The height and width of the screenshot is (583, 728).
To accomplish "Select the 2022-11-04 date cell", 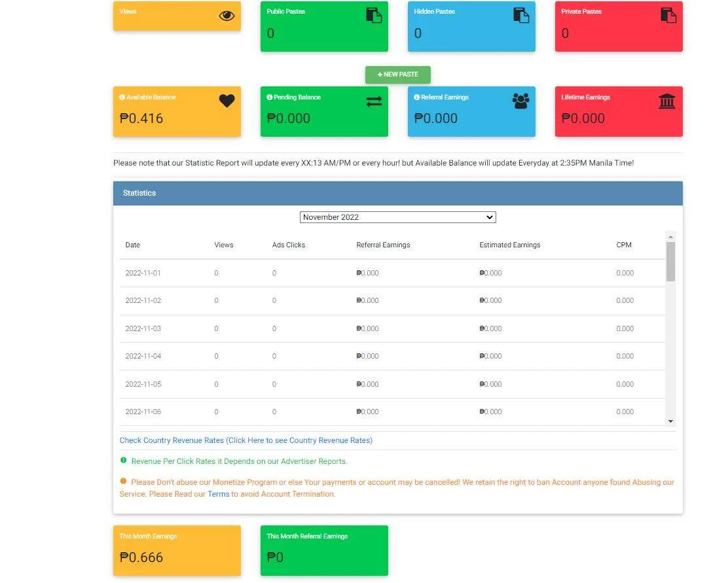I will [x=143, y=356].
